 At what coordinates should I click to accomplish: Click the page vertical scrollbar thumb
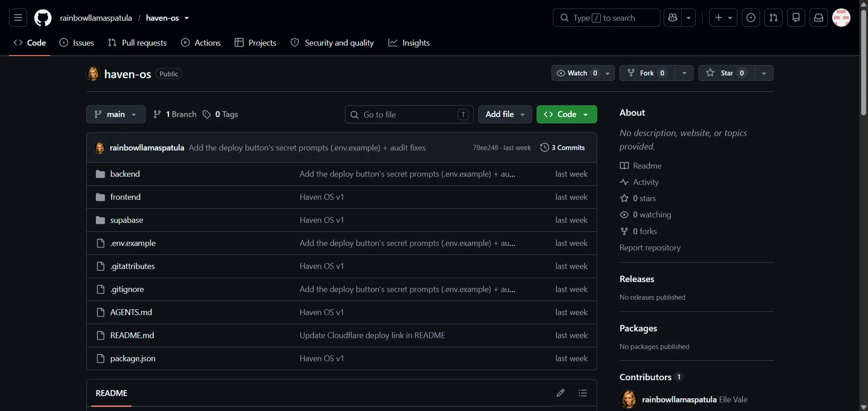863,61
